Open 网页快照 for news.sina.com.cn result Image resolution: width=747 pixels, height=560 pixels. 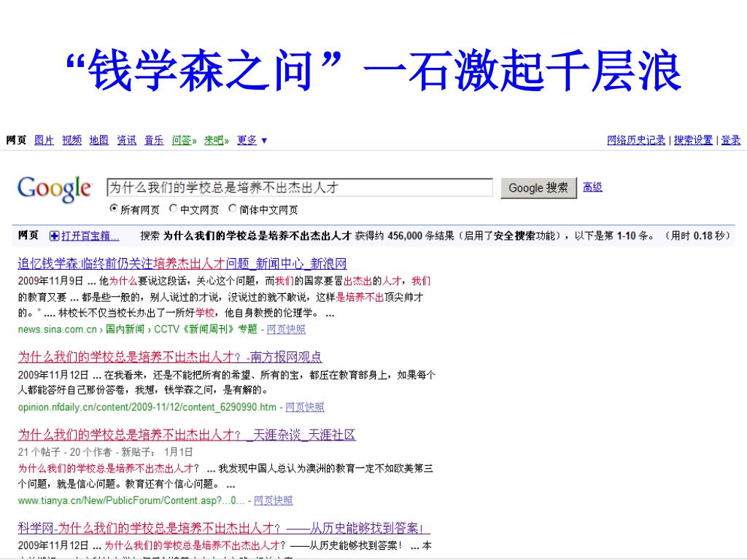286,329
